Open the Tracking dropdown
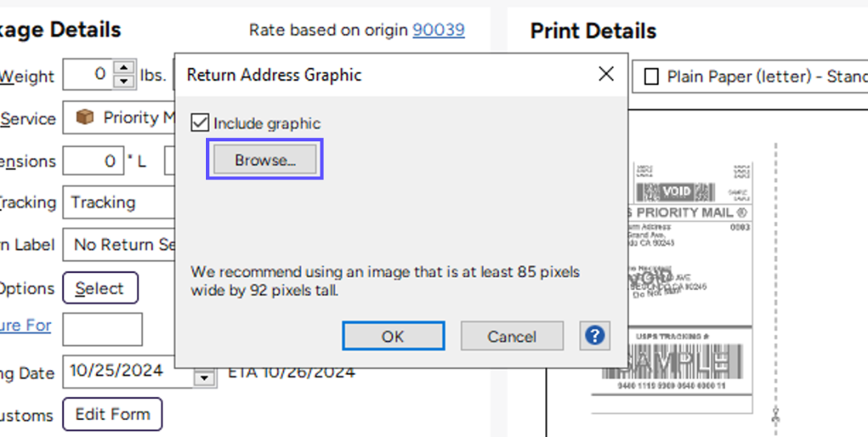Viewport: 868px width, 437px height. coord(119,202)
